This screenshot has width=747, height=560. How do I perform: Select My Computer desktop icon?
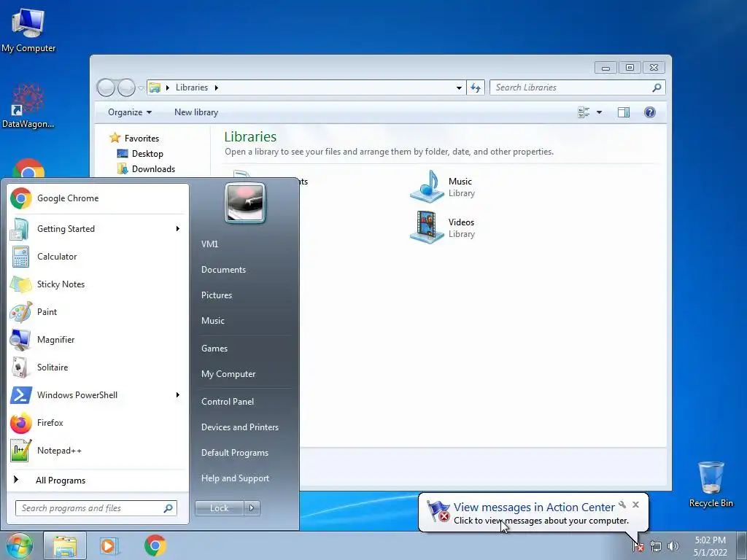28,31
